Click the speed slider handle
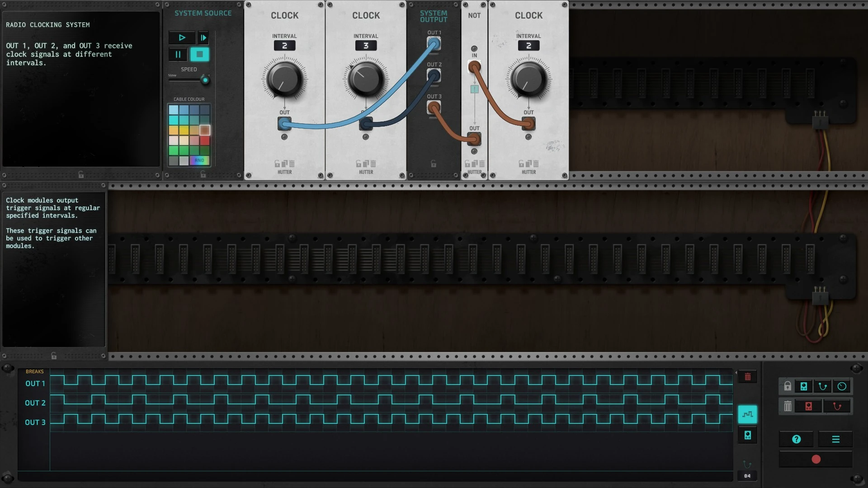The image size is (868, 488). (x=205, y=80)
